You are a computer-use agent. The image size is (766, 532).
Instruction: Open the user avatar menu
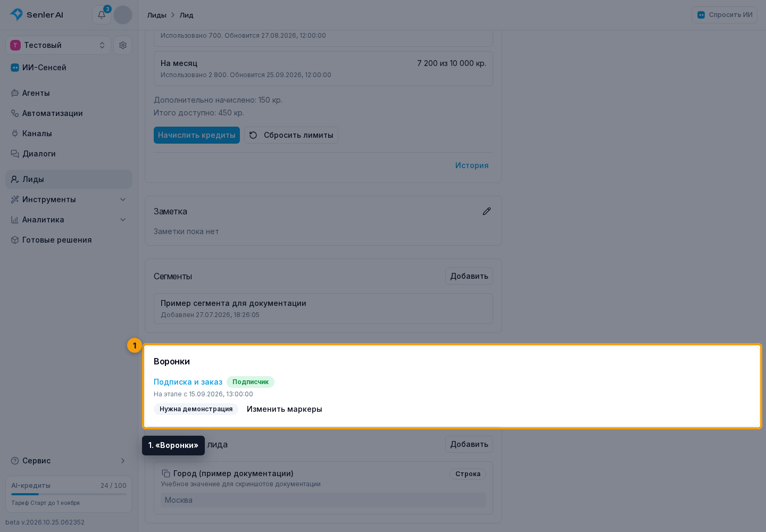pyautogui.click(x=123, y=15)
